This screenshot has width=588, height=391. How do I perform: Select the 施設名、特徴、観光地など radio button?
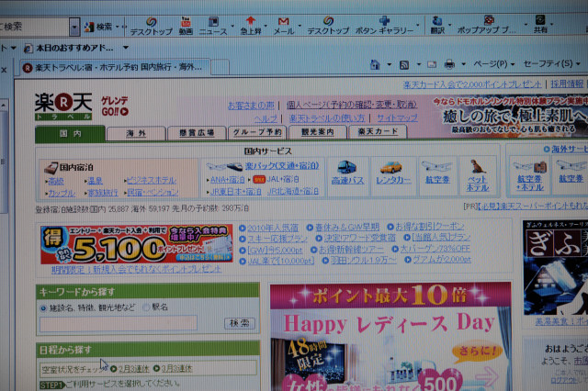click(x=43, y=308)
